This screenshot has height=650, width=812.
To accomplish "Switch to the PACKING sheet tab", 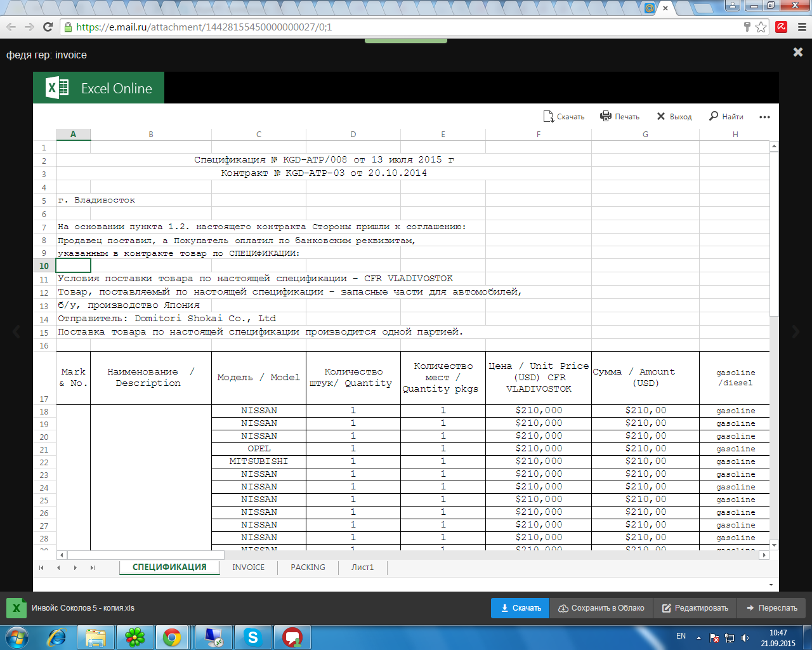I will [308, 567].
